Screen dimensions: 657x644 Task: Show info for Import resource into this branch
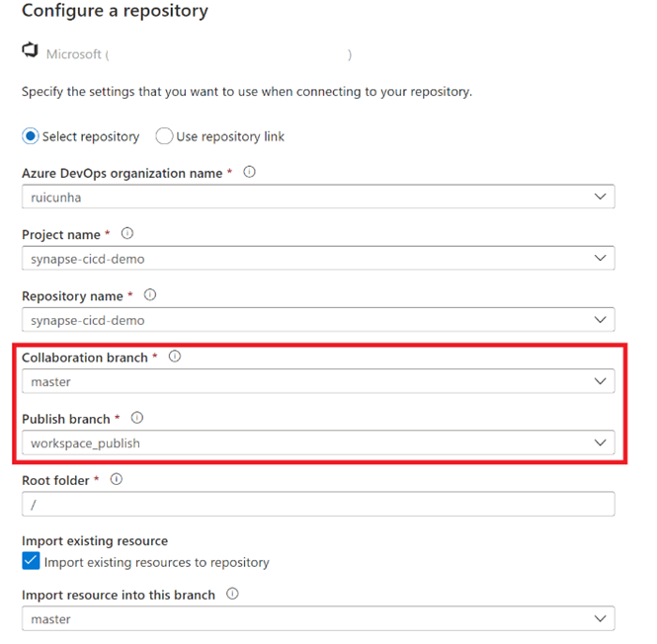[x=232, y=594]
